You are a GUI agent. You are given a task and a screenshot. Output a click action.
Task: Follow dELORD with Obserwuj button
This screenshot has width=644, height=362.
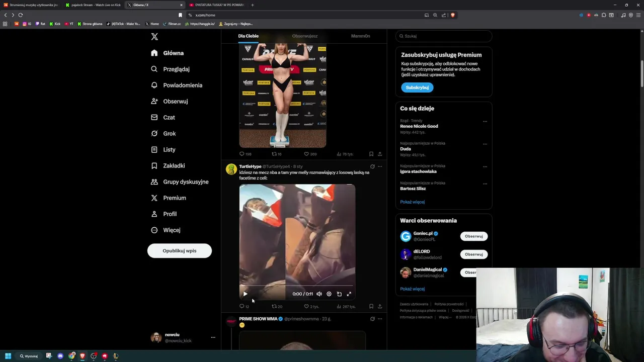pyautogui.click(x=473, y=254)
